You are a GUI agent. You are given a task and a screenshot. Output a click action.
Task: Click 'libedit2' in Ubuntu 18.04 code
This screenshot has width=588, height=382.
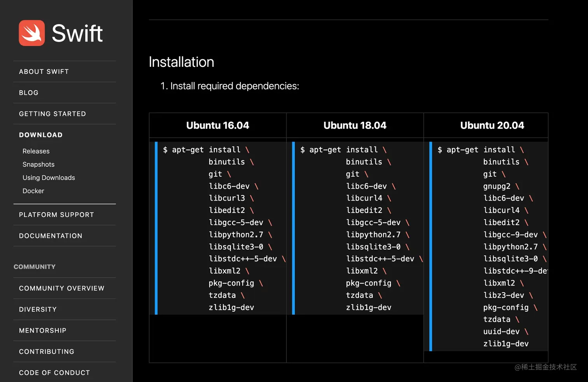coord(364,210)
